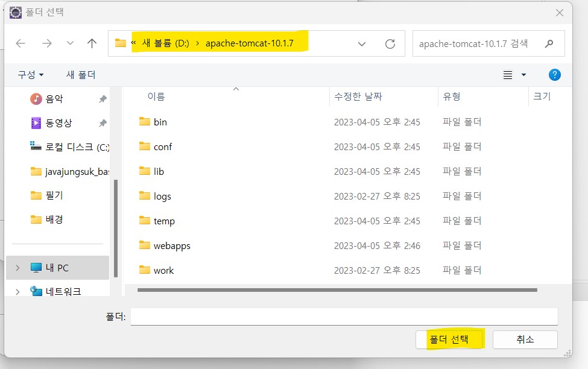Click the dialog title bar app icon
Viewport: 588px width, 369px height.
coord(16,13)
